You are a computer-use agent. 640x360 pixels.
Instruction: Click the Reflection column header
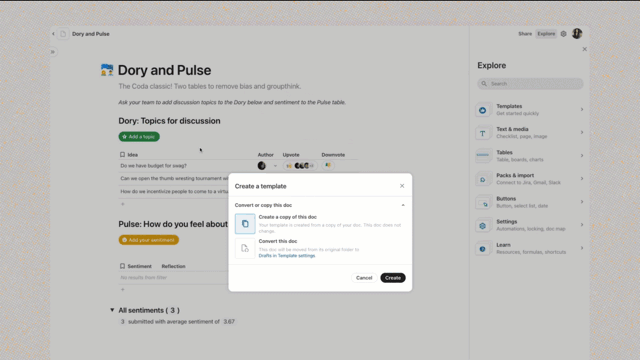(x=173, y=266)
